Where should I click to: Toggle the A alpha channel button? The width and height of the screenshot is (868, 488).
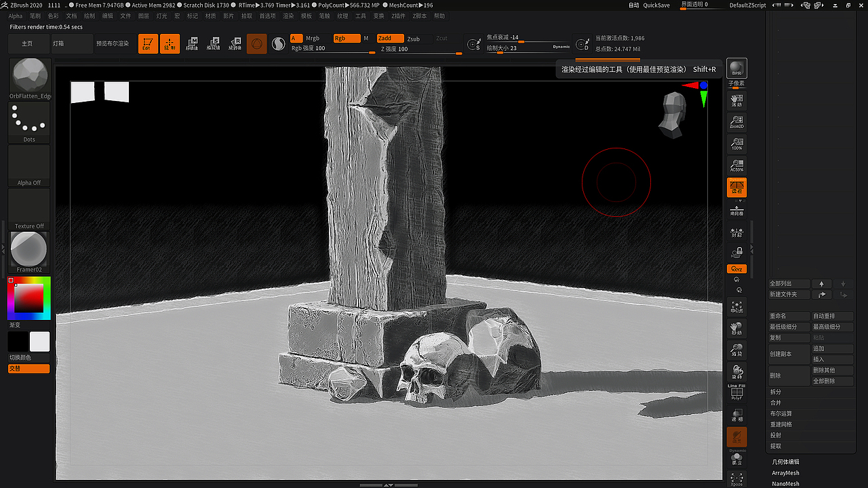point(296,38)
